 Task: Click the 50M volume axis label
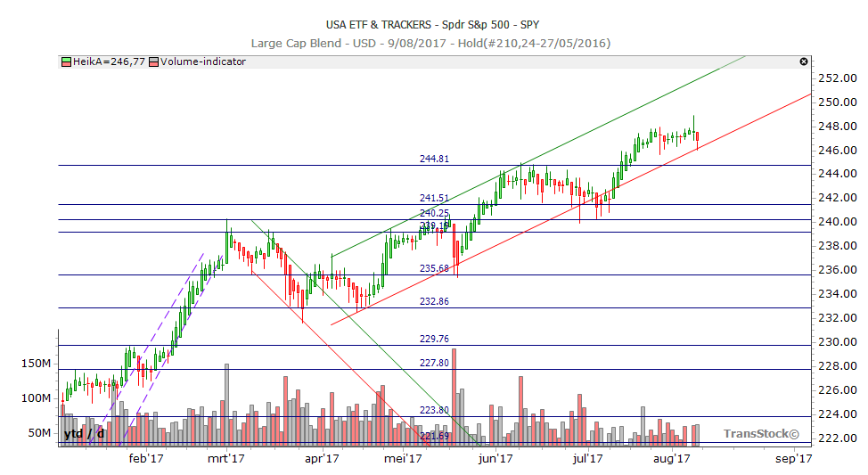coord(39,433)
